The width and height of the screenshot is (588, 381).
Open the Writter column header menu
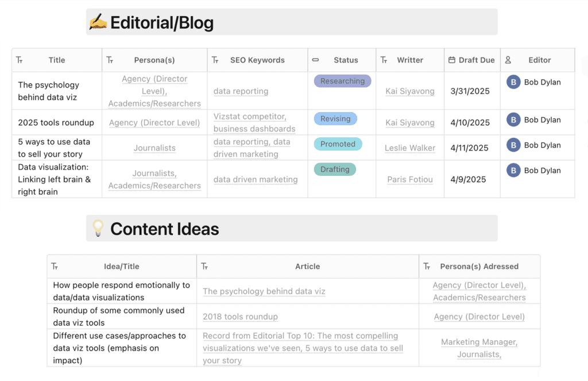click(410, 60)
